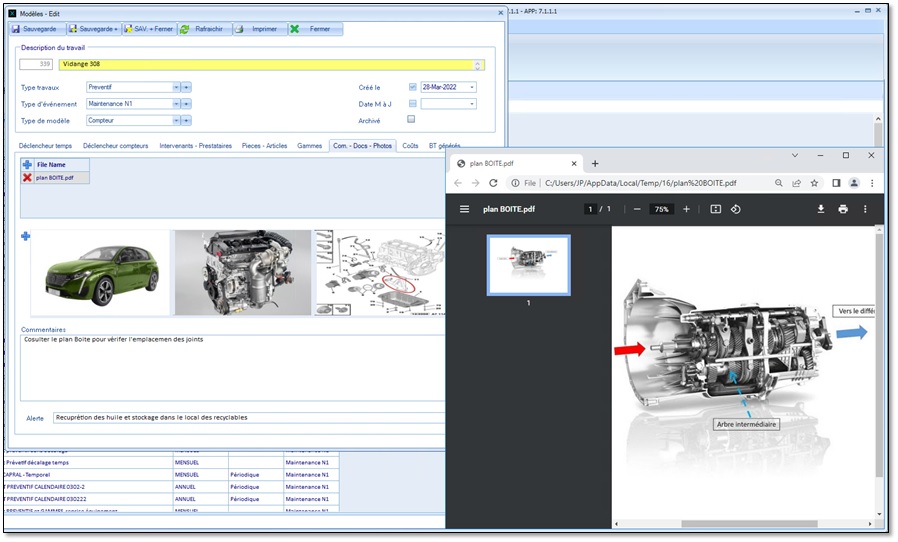The image size is (898, 542).
Task: Select the PDF page 1 thumbnail
Action: [x=529, y=265]
